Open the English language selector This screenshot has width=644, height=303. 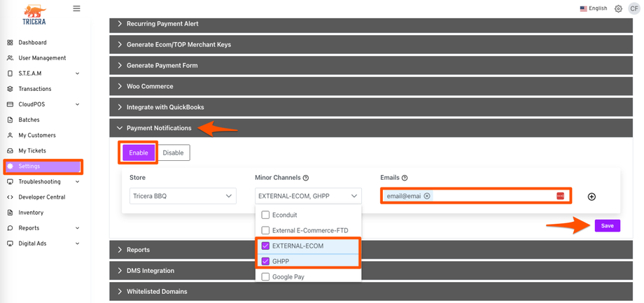[594, 9]
